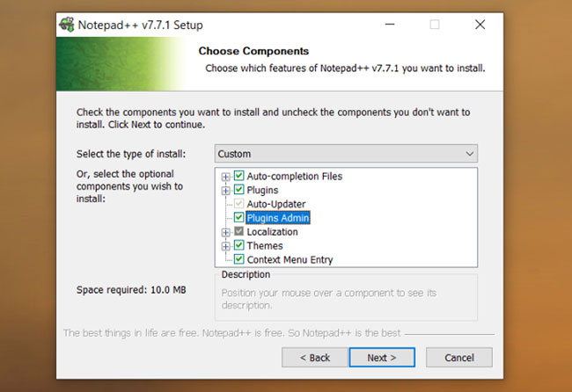Cancel the Notepad++ setup
The height and width of the screenshot is (392, 572).
pos(458,358)
